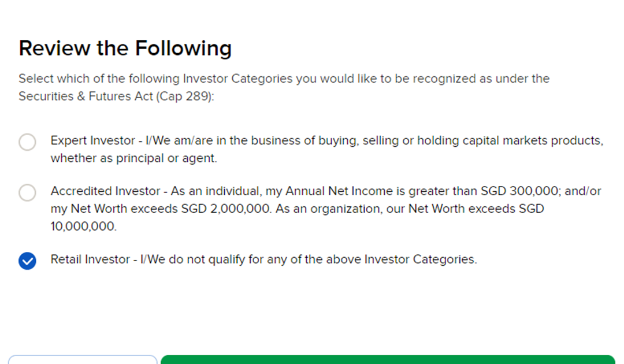
Task: Click the 'Select which of the following' instruction line
Action: click(x=284, y=79)
